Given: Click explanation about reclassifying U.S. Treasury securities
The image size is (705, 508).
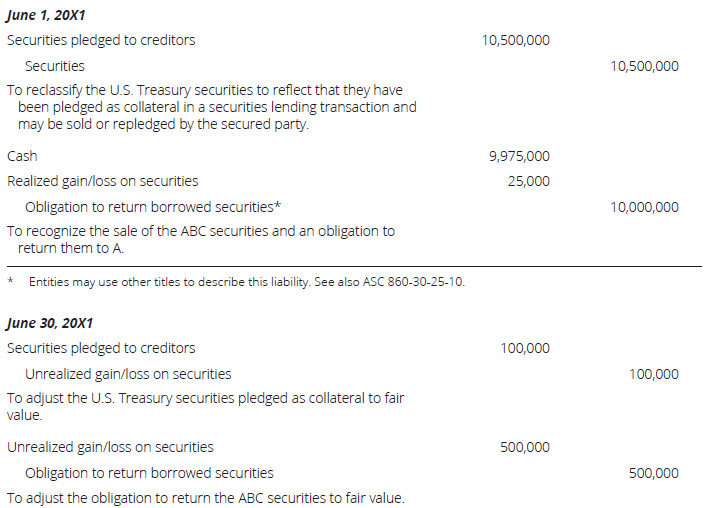Looking at the screenshot, I should (x=211, y=106).
